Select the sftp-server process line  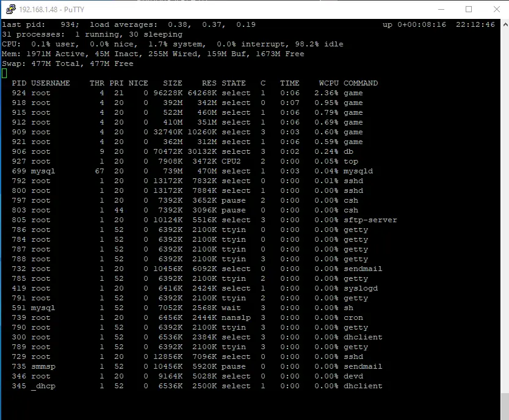point(183,220)
